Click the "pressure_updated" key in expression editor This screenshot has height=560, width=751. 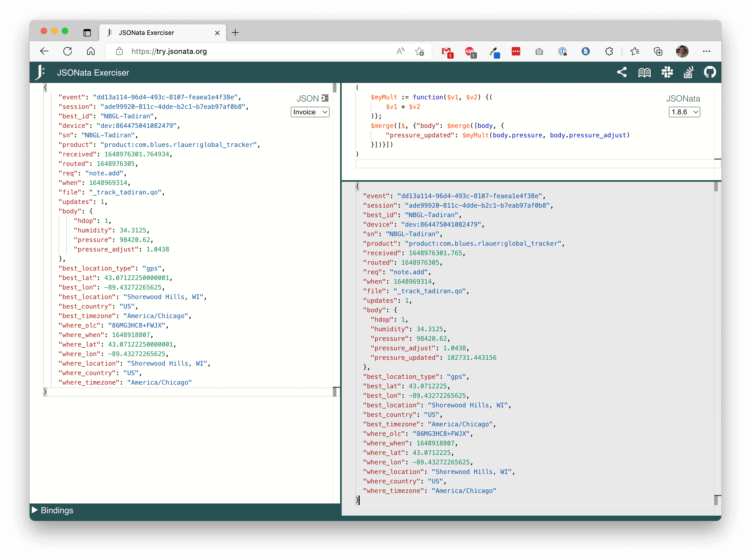tap(420, 135)
